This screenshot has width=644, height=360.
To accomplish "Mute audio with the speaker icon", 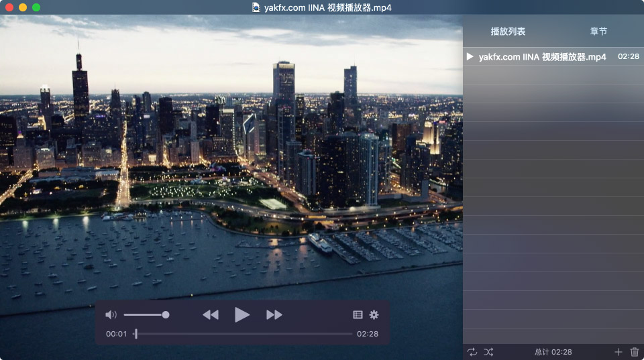I will (x=111, y=315).
